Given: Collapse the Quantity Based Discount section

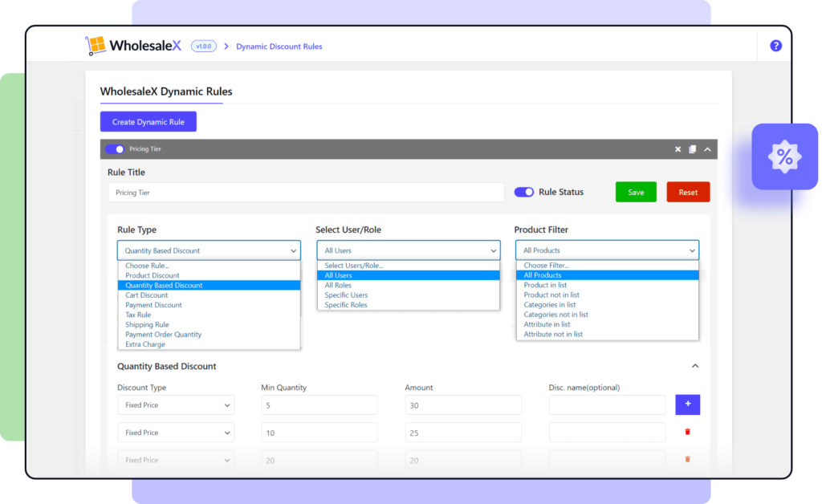Looking at the screenshot, I should point(695,366).
